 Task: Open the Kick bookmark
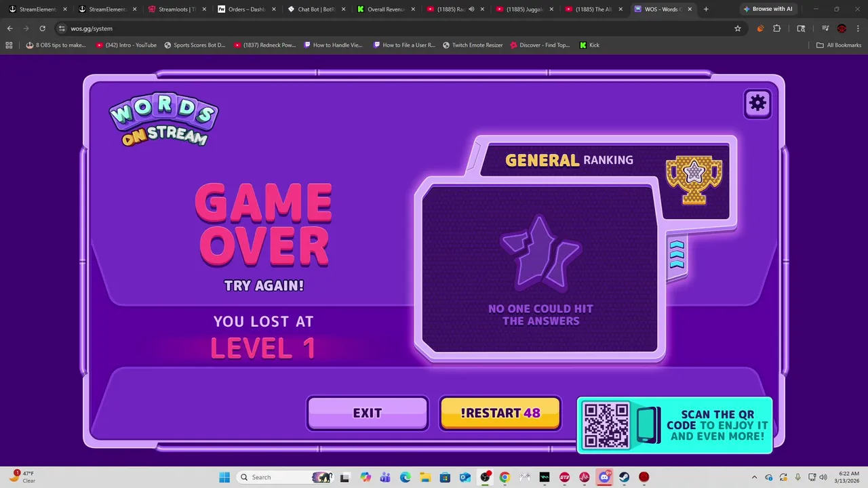[589, 45]
